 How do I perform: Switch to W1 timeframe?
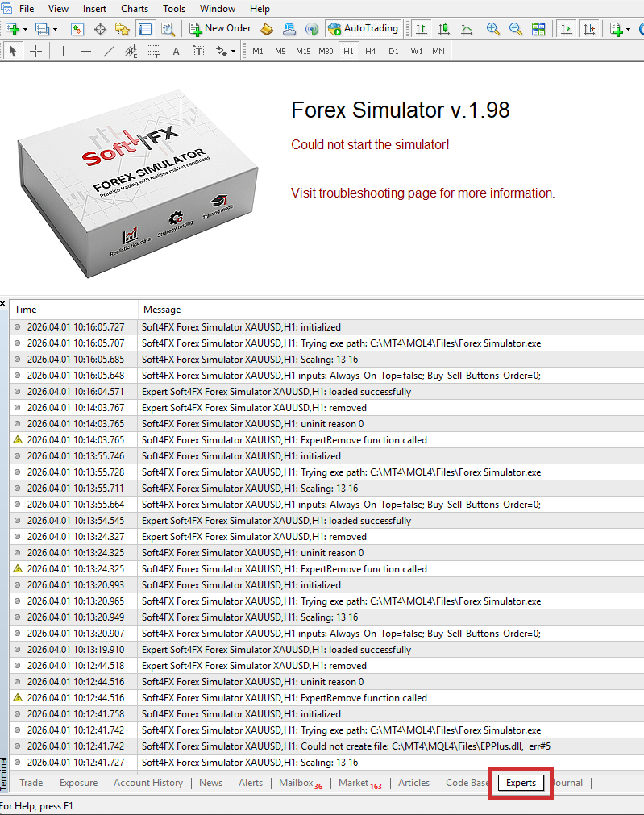tap(417, 51)
